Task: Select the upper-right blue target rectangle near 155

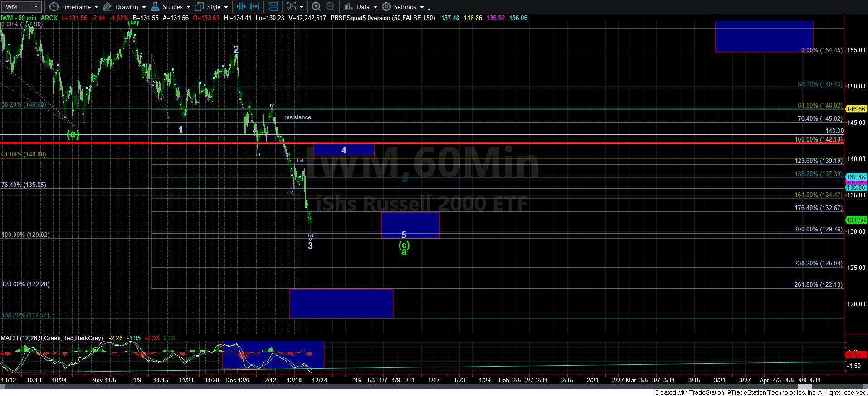Action: (x=764, y=37)
